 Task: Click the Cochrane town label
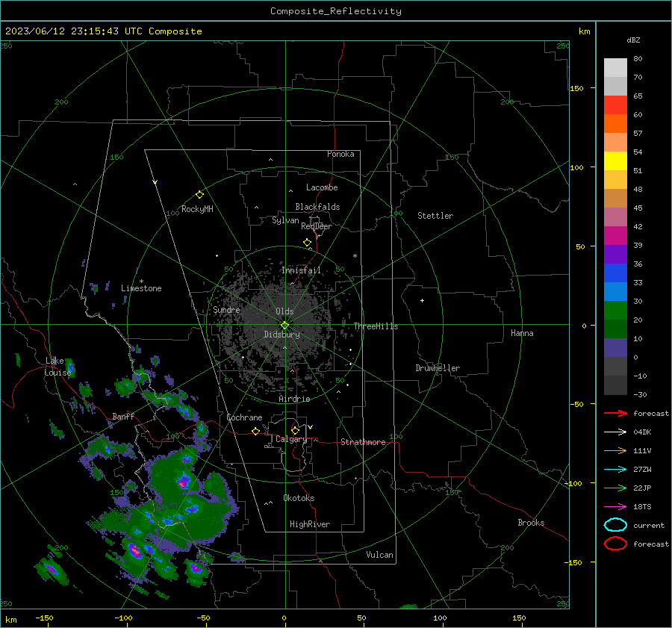(x=244, y=417)
